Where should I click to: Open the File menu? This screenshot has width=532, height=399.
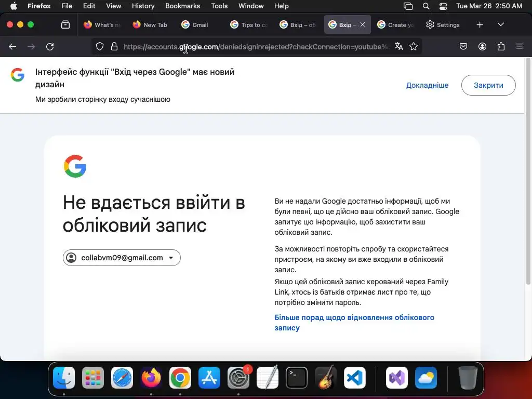click(66, 6)
